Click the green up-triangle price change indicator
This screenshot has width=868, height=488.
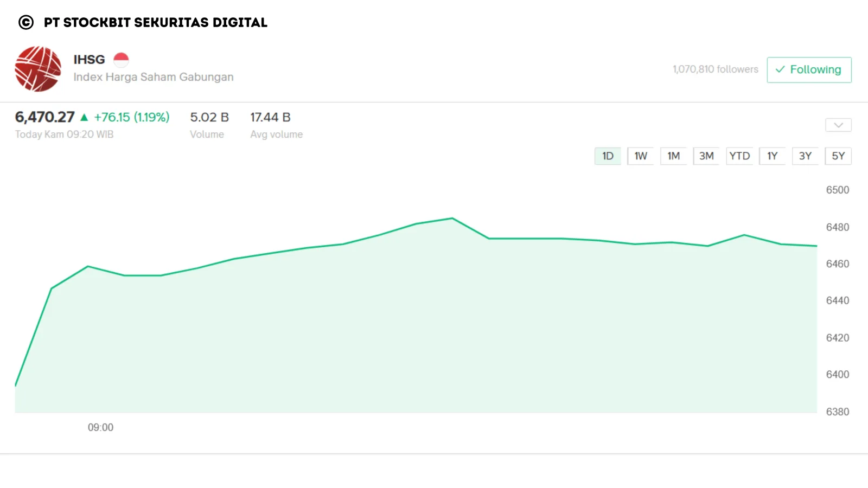coord(84,117)
